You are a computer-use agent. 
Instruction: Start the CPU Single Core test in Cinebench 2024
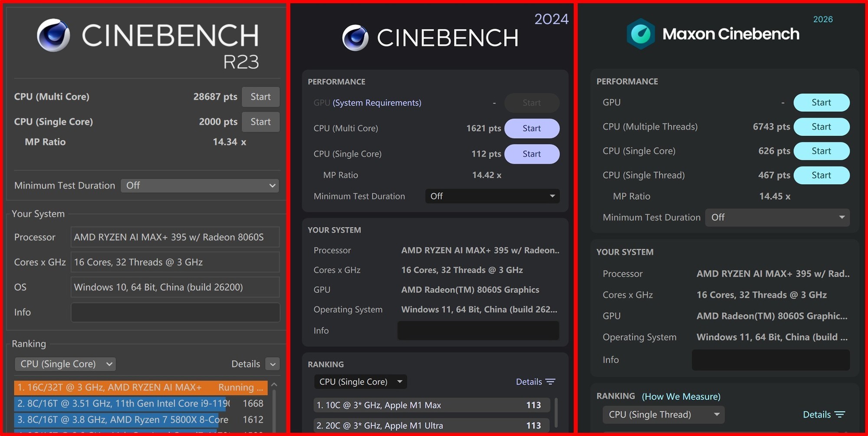532,154
